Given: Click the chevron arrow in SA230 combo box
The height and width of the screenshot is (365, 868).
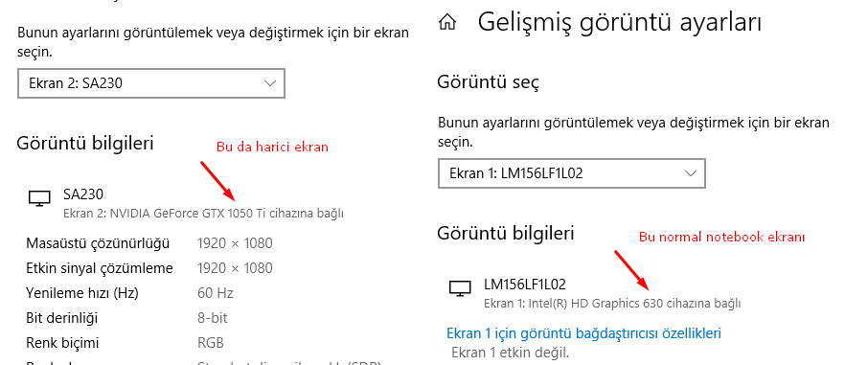Looking at the screenshot, I should pos(270,83).
